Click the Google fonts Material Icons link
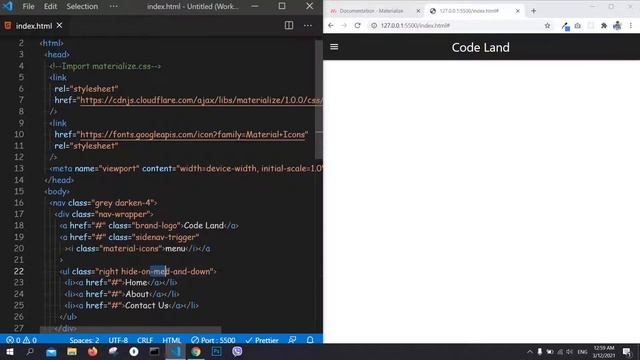The image size is (640, 360). [x=192, y=134]
